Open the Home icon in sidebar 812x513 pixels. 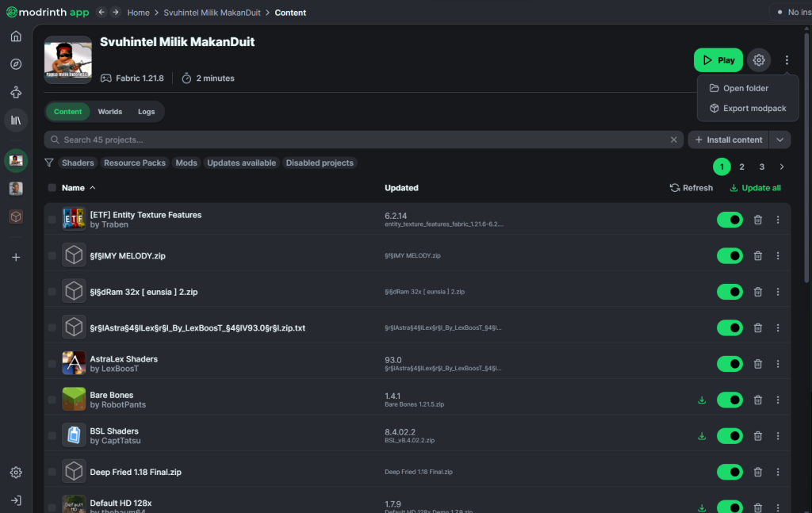pyautogui.click(x=16, y=36)
